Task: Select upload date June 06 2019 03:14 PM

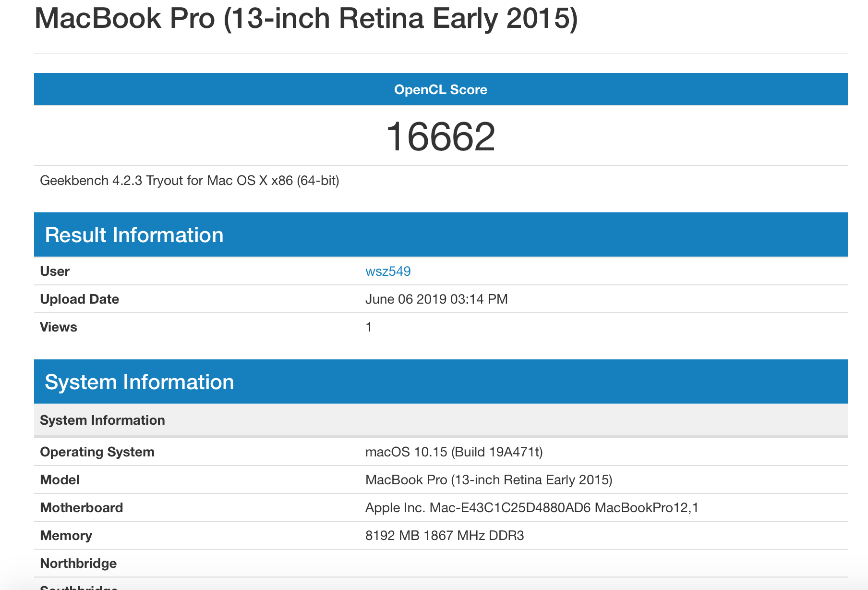Action: [436, 299]
